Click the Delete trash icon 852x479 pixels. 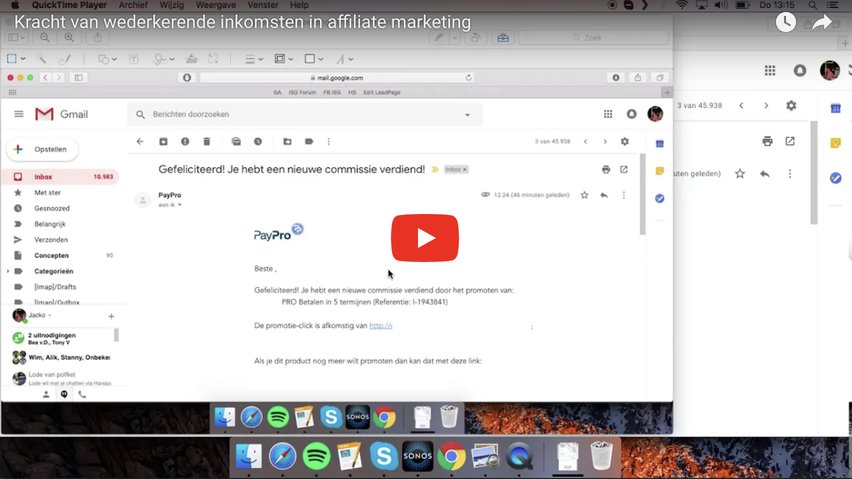[206, 142]
